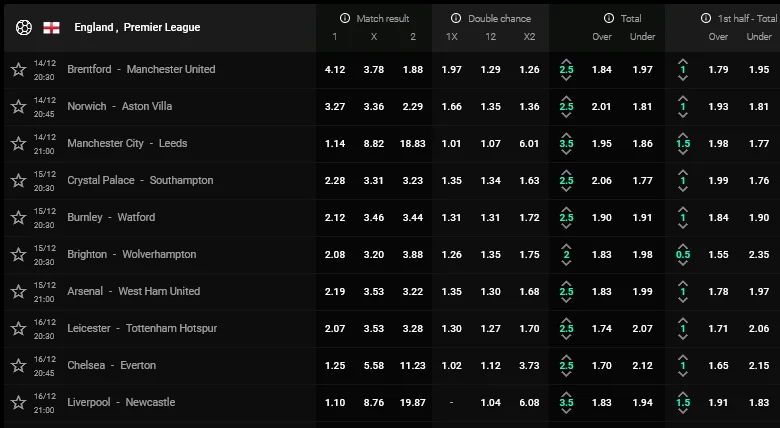
Task: Add Manchester City - Leeds to favorites
Action: coord(18,144)
